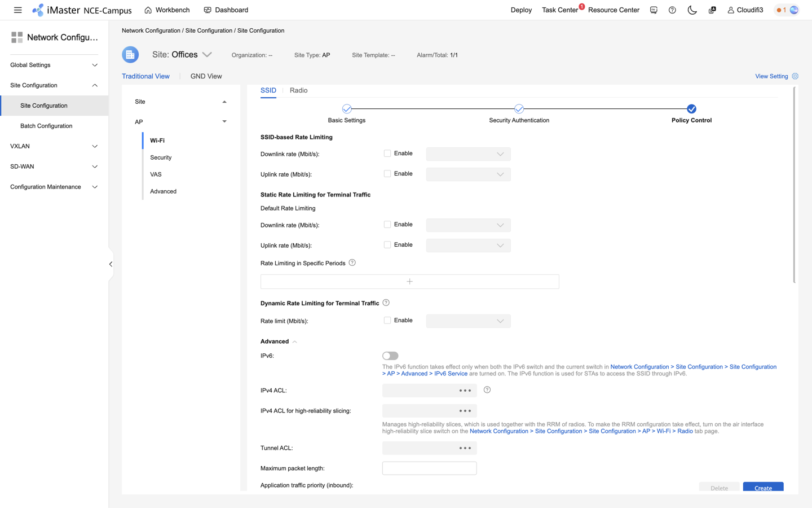
Task: Open View Setting gear on the right
Action: [x=795, y=76]
